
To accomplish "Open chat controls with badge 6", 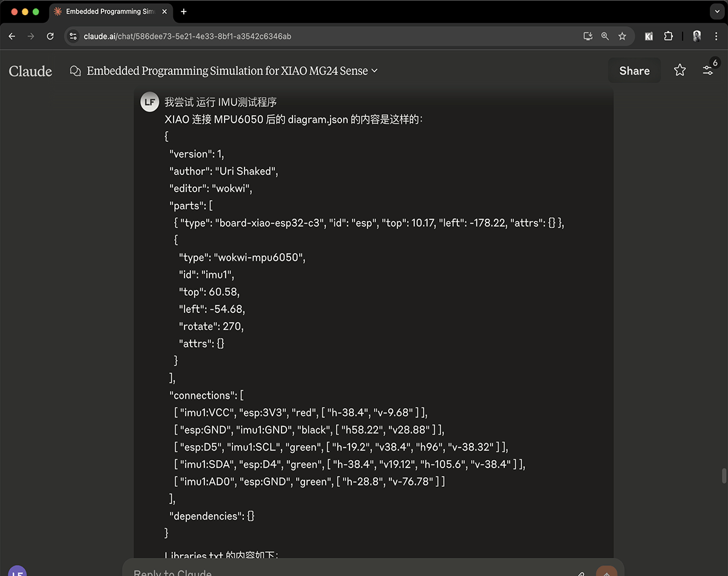I will tap(709, 69).
